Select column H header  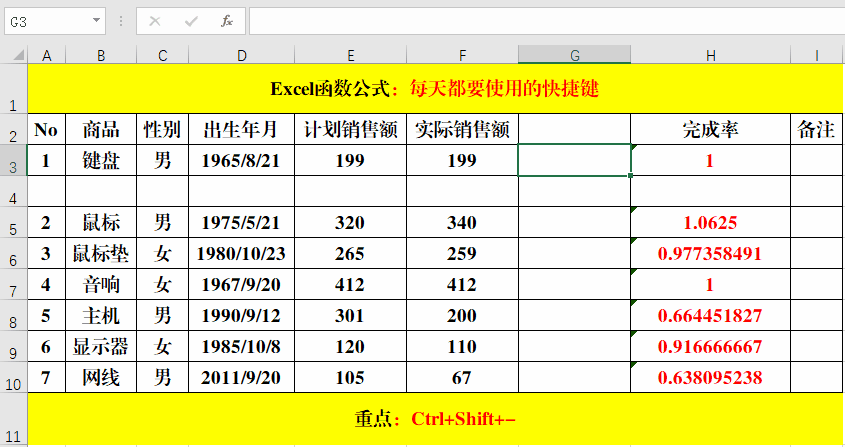(x=711, y=55)
